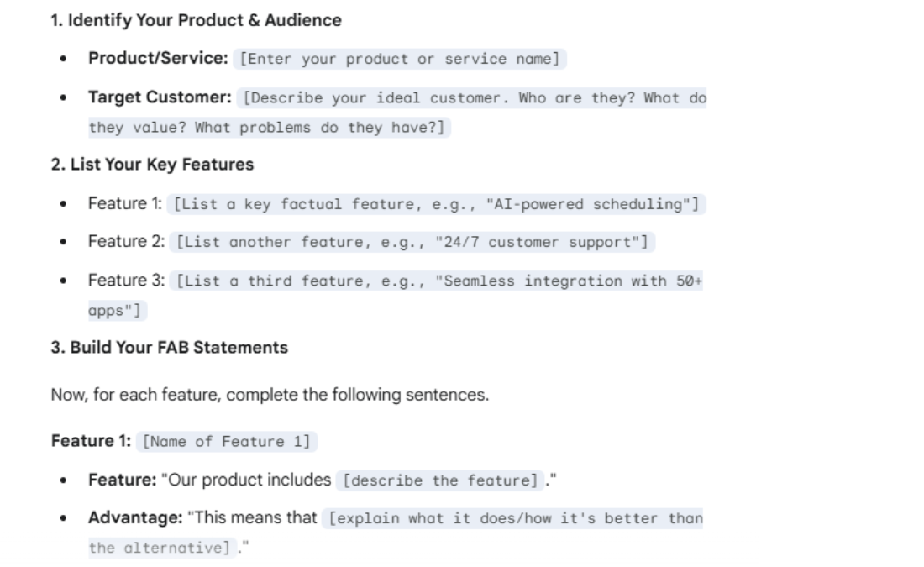Viewport: 924px width, 567px height.
Task: Click the 'Name of Feature 1' placeholder
Action: pos(227,442)
